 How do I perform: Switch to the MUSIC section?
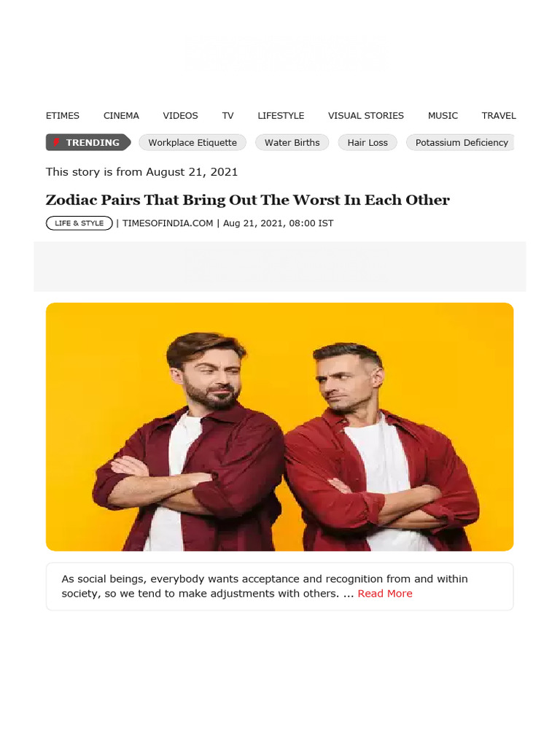[x=443, y=116]
